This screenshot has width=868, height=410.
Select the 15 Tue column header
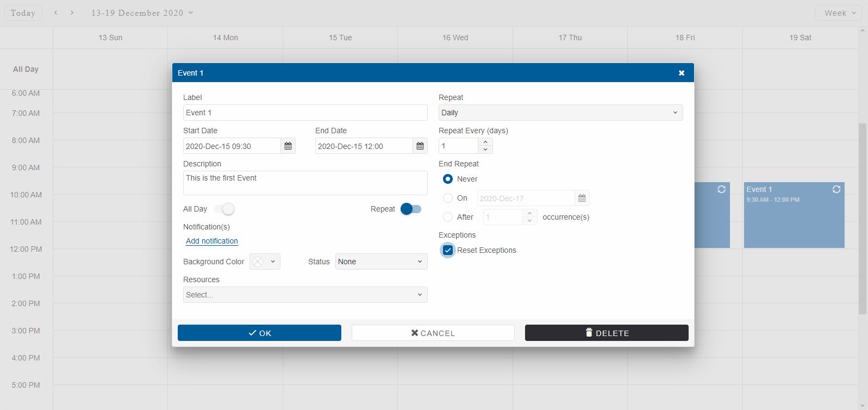(340, 38)
